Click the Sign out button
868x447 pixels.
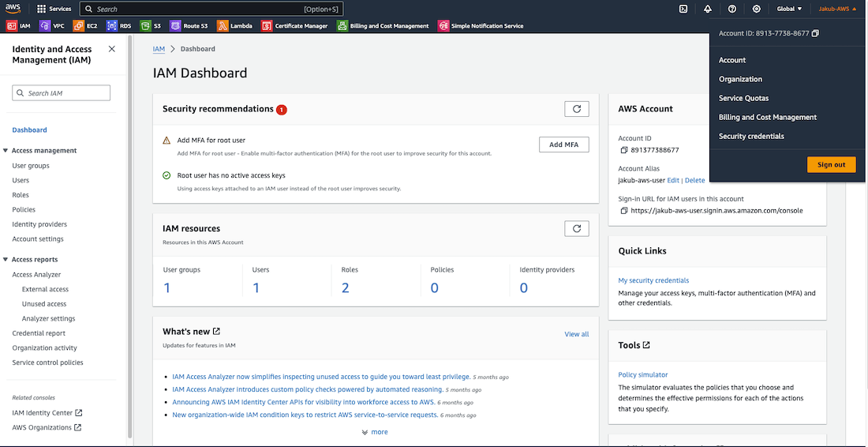point(831,164)
